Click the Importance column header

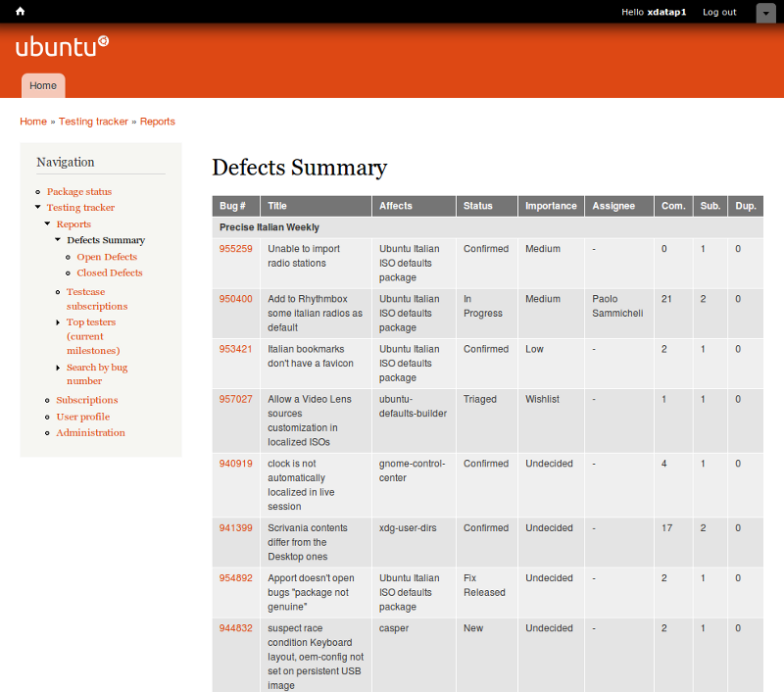click(x=551, y=206)
